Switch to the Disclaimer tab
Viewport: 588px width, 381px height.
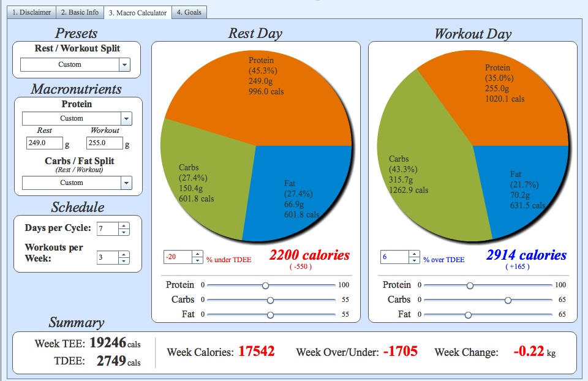click(x=31, y=12)
